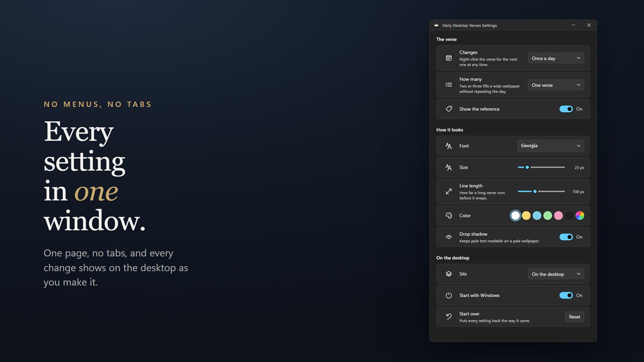Click the 'The verse' section heading

point(446,39)
